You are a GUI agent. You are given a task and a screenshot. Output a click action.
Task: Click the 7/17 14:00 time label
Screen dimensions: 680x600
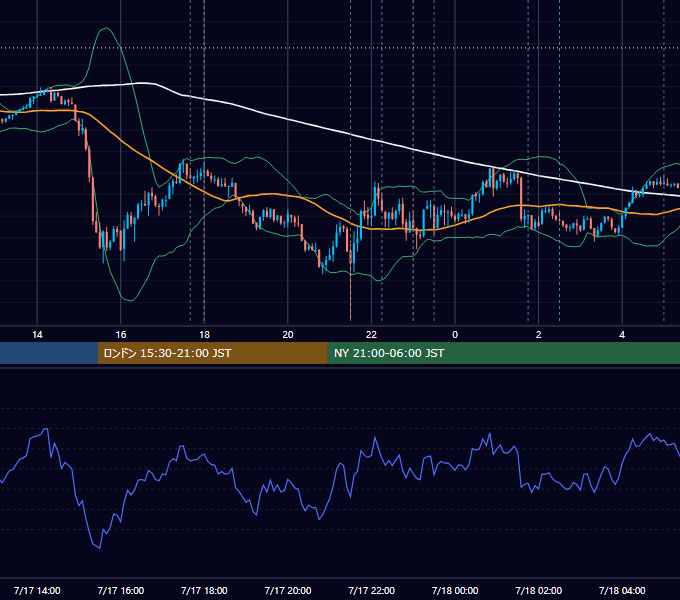(37, 590)
